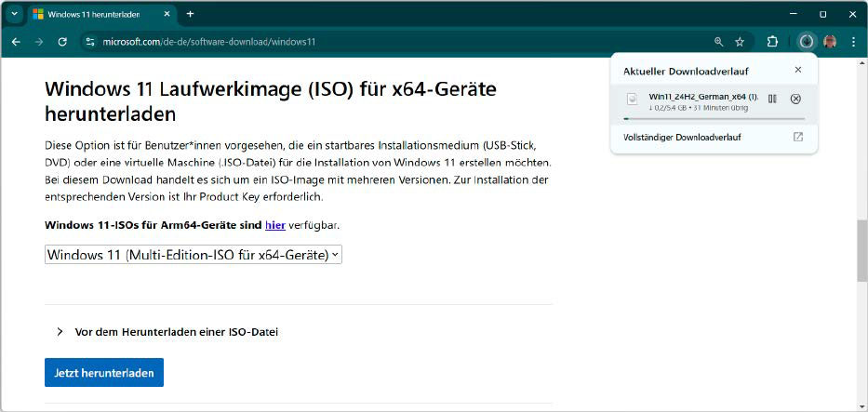
Task: Click the Win11_24H2_German_x64 file name
Action: click(x=703, y=96)
